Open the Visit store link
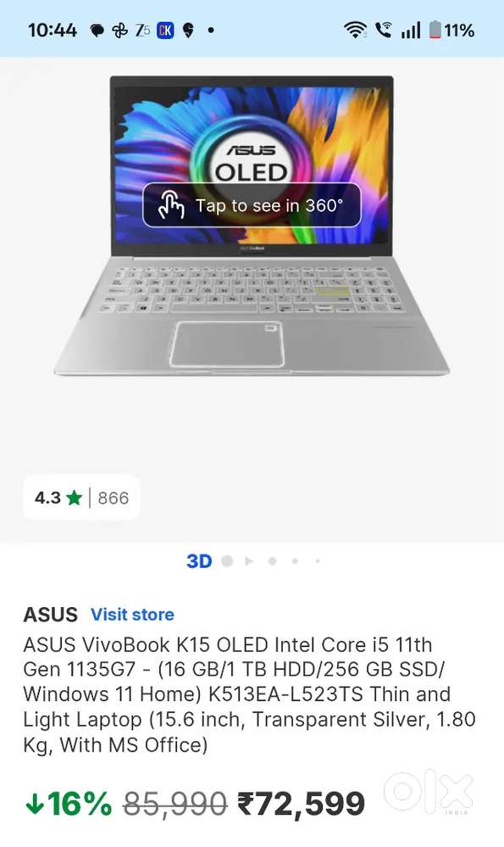Image resolution: width=504 pixels, height=847 pixels. coord(132,614)
